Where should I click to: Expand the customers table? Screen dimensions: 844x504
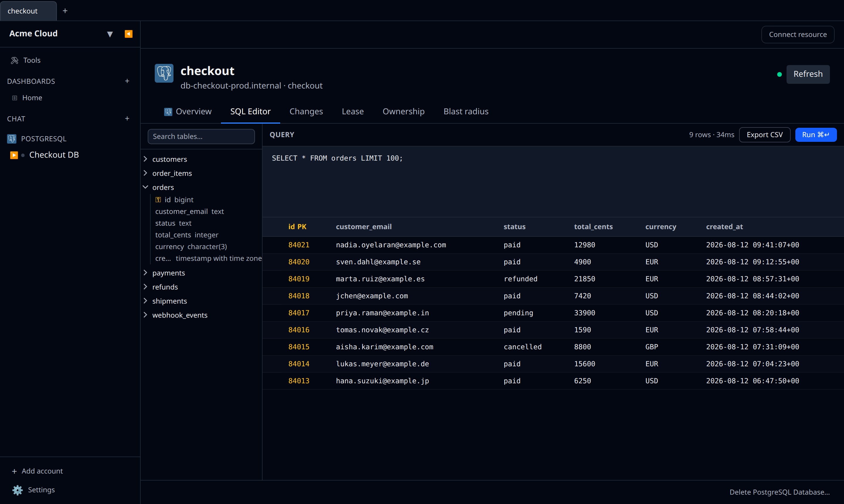[x=145, y=159]
